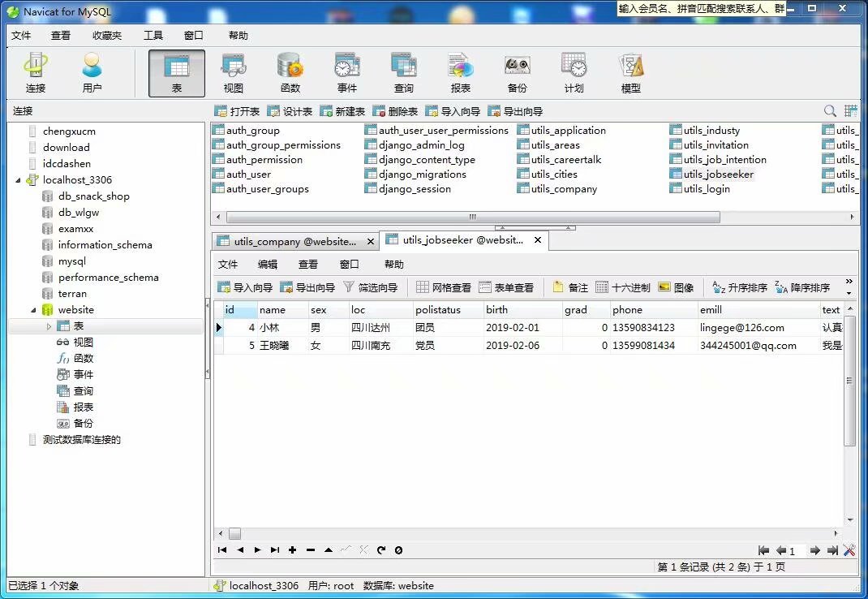Click the 设计表 (Design Table) button
This screenshot has width=868, height=599.
pyautogui.click(x=290, y=111)
